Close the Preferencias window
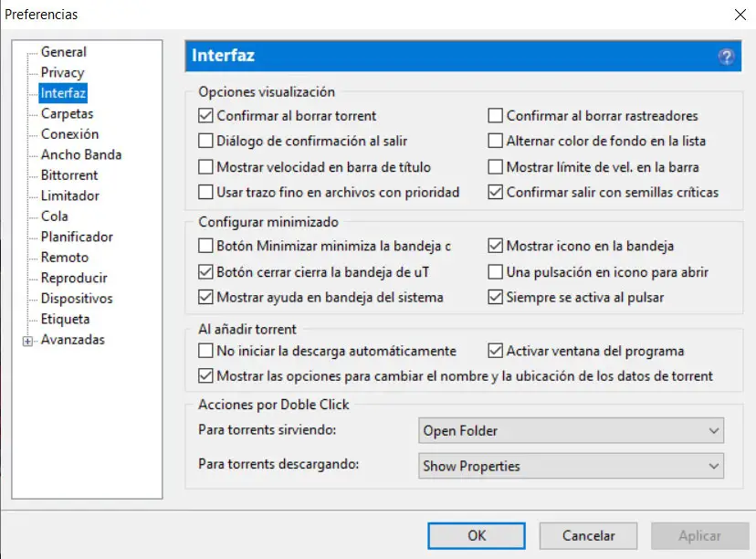756x559 pixels. tap(740, 15)
